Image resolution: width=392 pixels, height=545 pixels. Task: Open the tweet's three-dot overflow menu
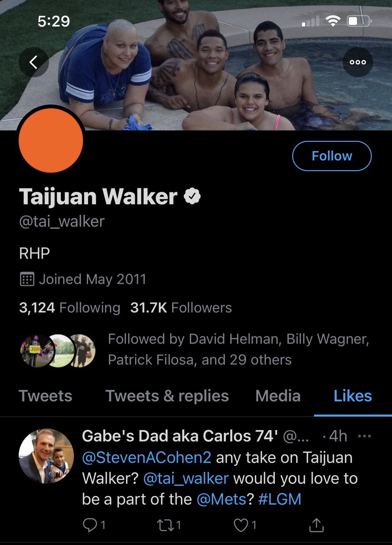coord(365,436)
